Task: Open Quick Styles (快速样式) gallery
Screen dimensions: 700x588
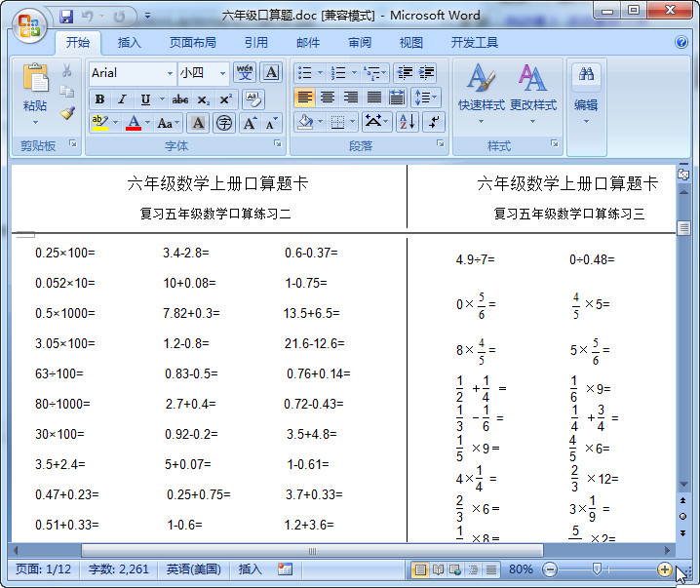Action: pyautogui.click(x=482, y=93)
